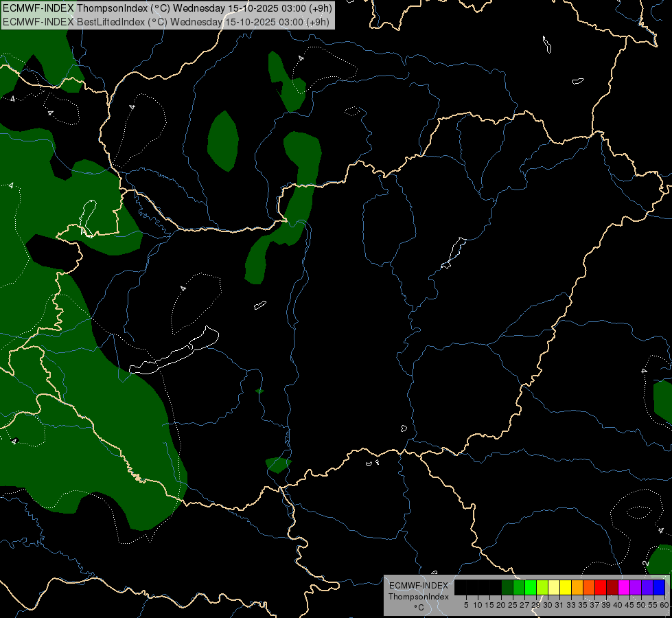672x618 pixels.
Task: Click the legend tick value 50
Action: tap(641, 605)
